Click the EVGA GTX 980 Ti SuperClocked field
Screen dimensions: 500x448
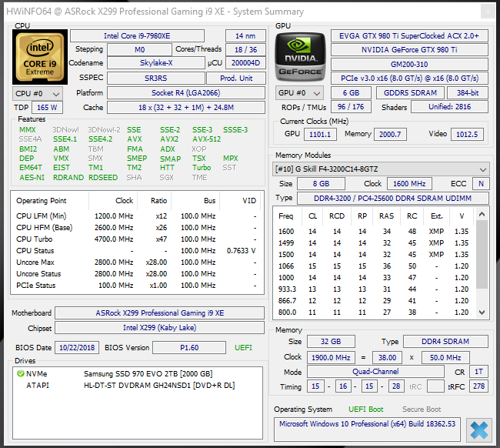pos(409,35)
